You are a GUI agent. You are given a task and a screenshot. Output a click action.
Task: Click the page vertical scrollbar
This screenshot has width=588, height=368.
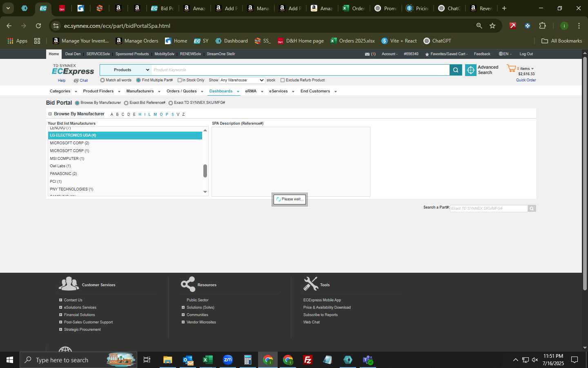pos(585,174)
